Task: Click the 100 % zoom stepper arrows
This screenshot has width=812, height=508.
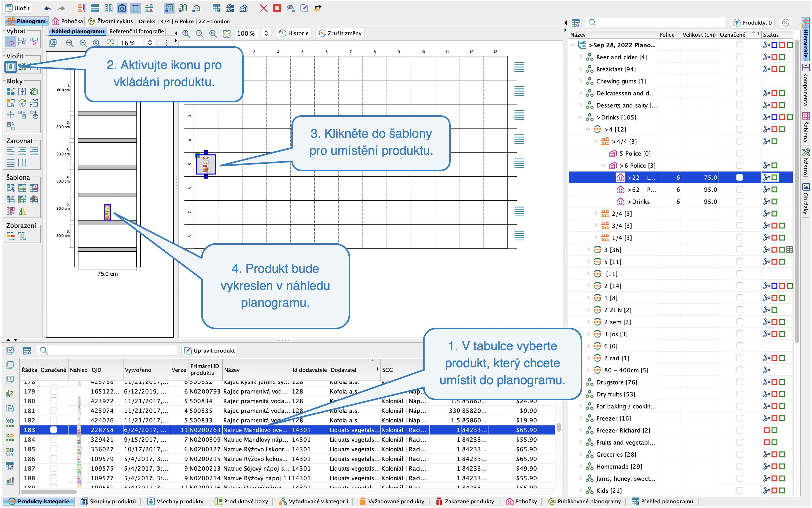Action: coord(266,33)
